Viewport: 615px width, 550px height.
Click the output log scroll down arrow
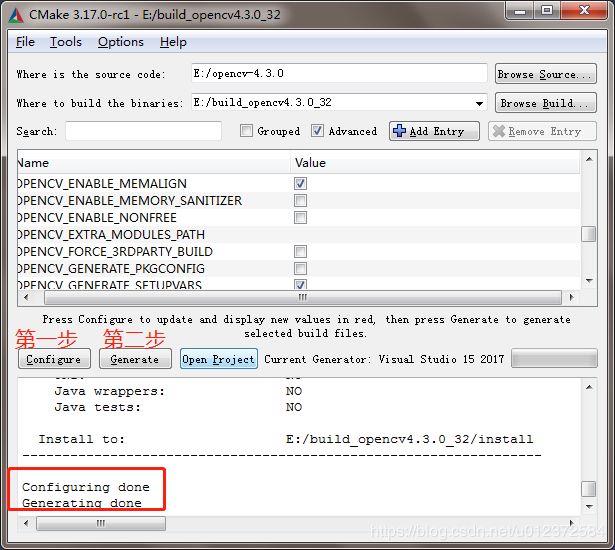(589, 506)
